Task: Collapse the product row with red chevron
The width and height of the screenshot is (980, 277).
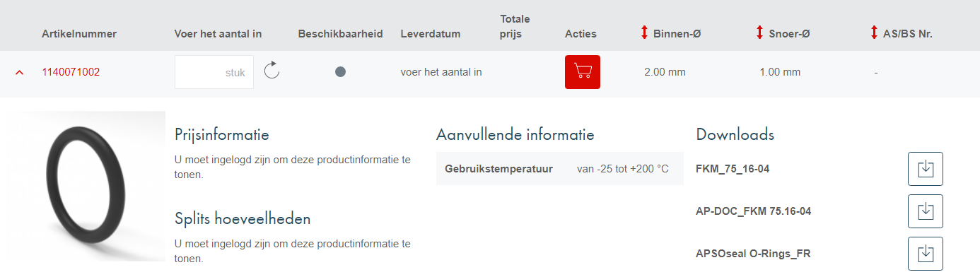Action: point(19,72)
